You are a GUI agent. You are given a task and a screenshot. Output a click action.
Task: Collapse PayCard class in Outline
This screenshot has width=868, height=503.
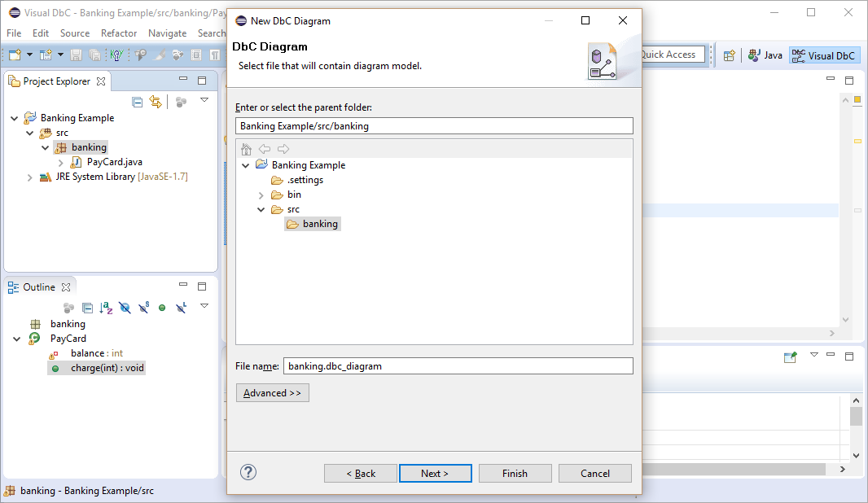coord(16,339)
